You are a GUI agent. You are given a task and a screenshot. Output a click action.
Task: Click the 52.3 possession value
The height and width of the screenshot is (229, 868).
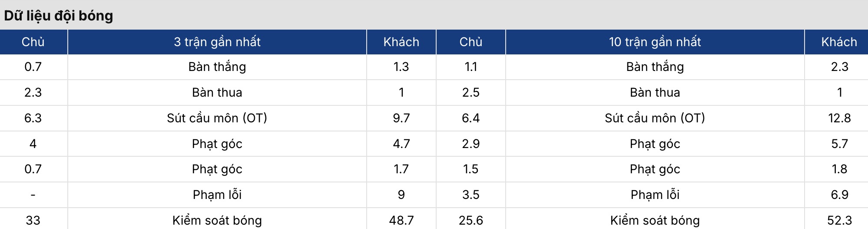[839, 220]
